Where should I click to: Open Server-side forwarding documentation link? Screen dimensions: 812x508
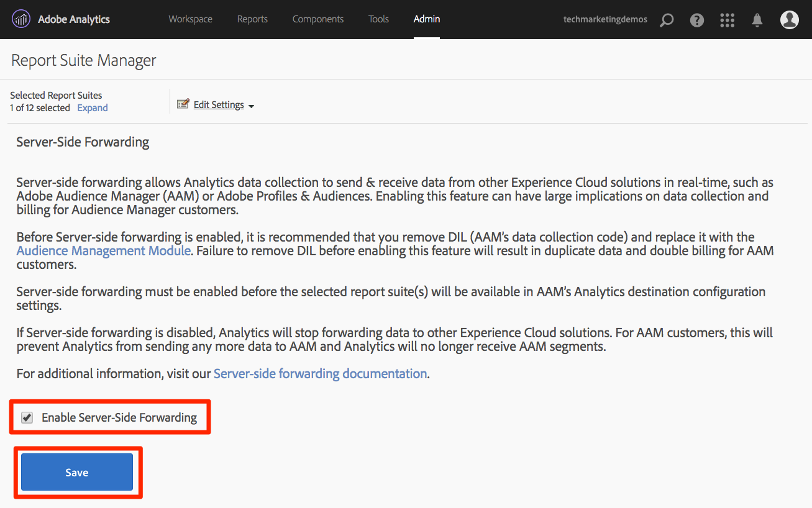pyautogui.click(x=320, y=374)
